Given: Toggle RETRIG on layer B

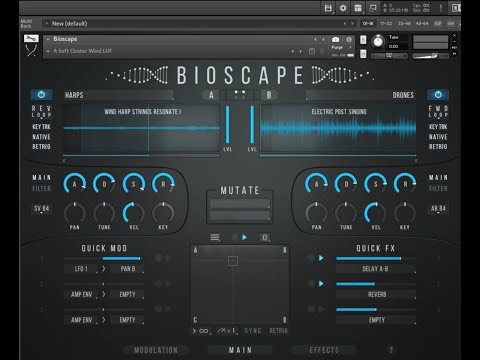Looking at the screenshot, I should (x=438, y=146).
